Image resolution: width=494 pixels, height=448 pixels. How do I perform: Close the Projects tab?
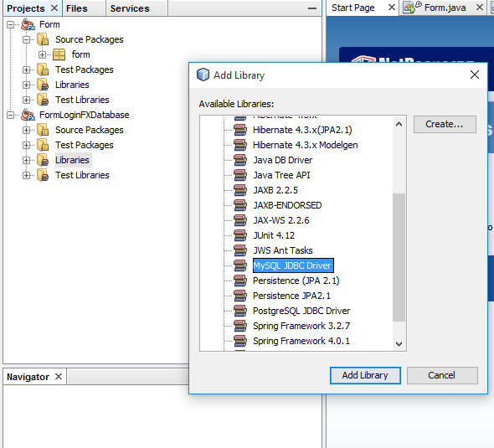click(x=54, y=8)
